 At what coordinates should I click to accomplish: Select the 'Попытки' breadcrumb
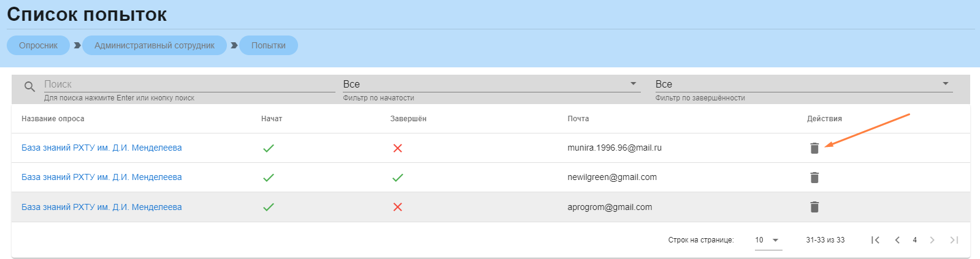[x=268, y=45]
